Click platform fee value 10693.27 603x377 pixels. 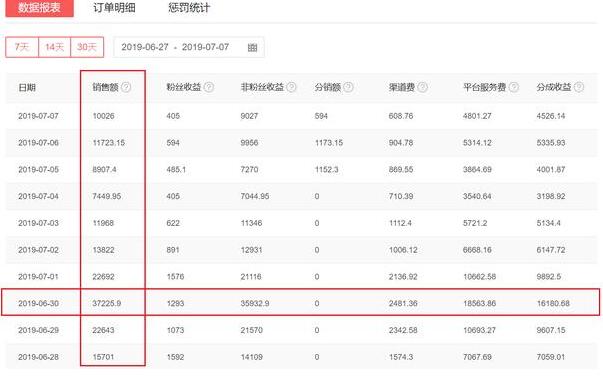tap(480, 330)
